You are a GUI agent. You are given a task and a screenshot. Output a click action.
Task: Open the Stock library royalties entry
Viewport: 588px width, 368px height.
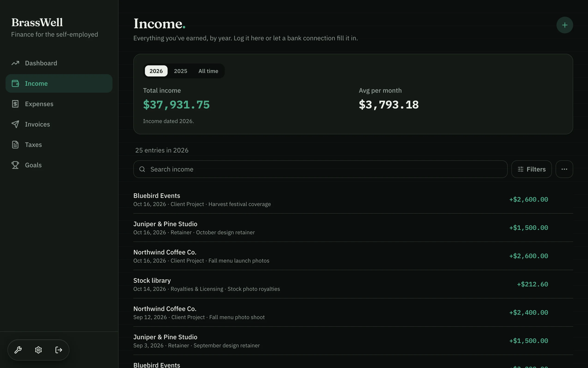(353, 284)
